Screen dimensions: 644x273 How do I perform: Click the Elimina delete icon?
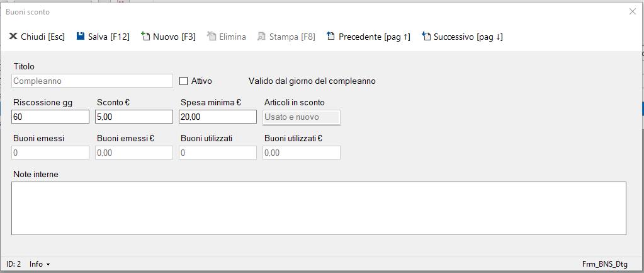tap(212, 37)
